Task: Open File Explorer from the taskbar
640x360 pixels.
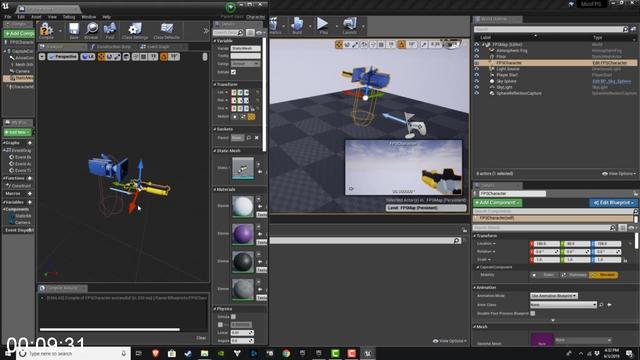Action: (x=204, y=353)
